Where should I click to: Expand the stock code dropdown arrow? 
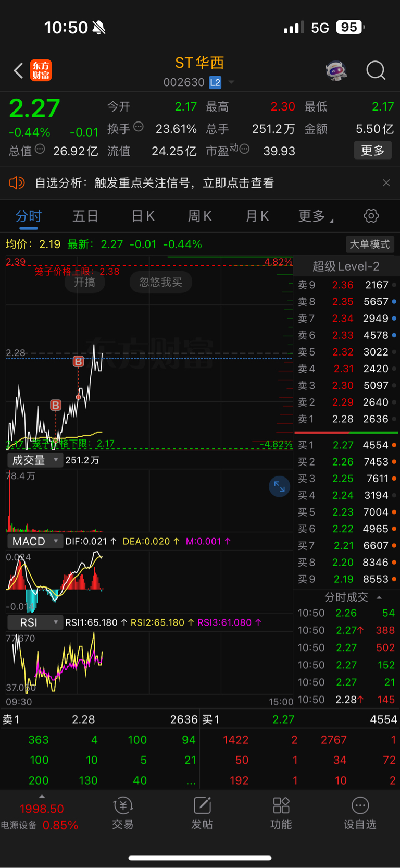(x=231, y=82)
